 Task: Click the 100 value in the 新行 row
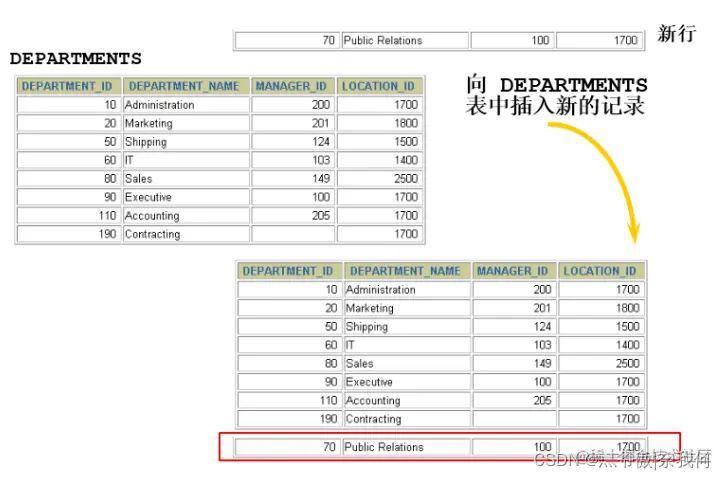click(540, 41)
